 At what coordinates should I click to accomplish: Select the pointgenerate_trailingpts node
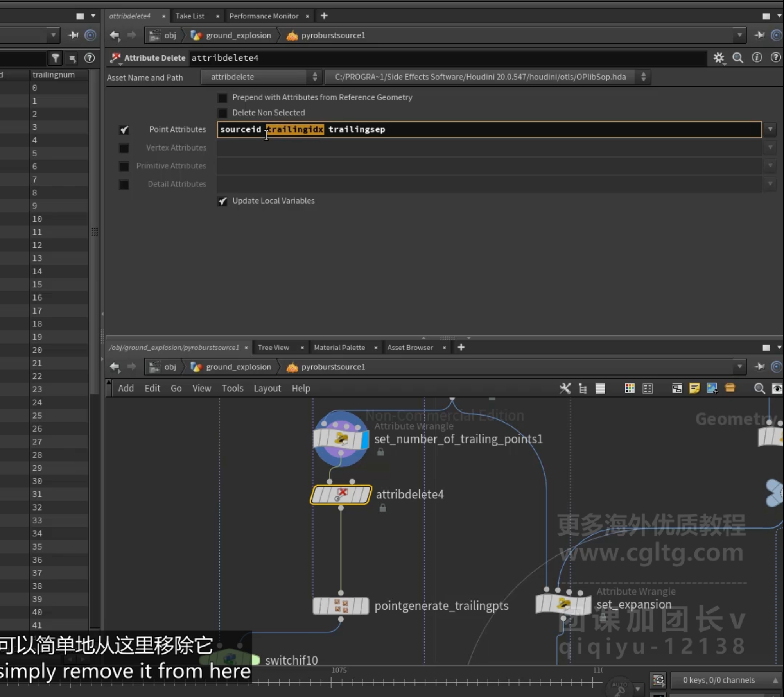click(x=341, y=606)
